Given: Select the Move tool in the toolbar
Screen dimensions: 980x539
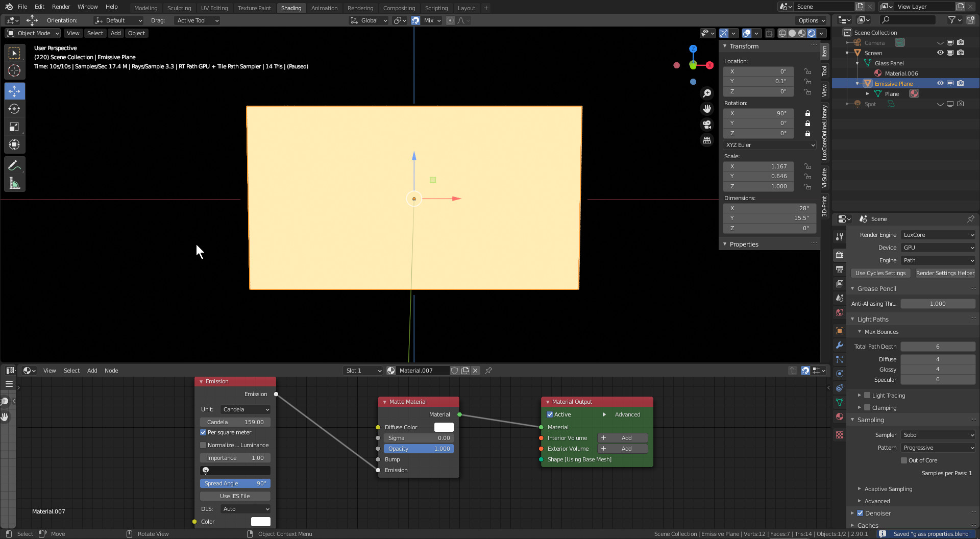Looking at the screenshot, I should 14,91.
